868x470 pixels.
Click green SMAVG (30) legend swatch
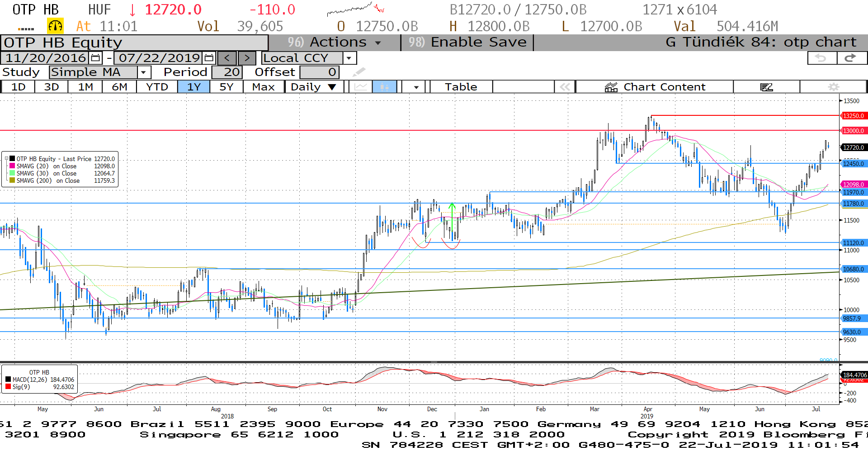click(13, 173)
